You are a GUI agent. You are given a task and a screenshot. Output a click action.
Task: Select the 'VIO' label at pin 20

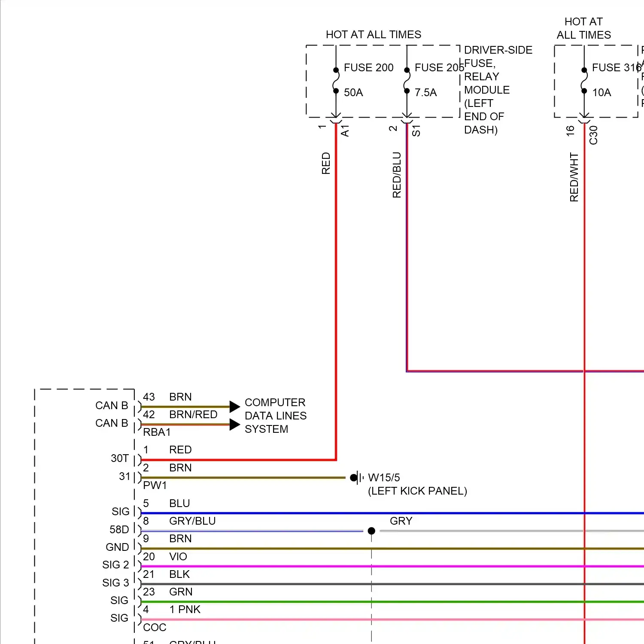click(178, 556)
